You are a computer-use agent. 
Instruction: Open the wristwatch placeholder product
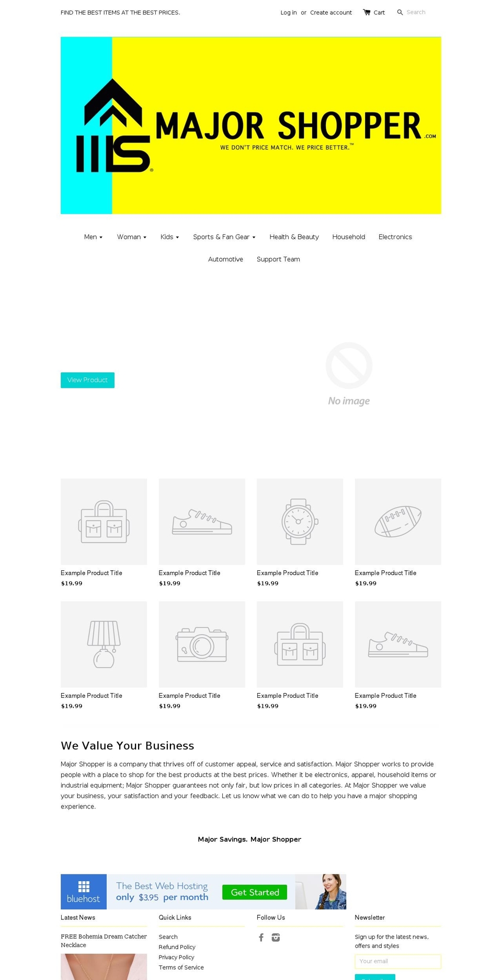click(300, 522)
